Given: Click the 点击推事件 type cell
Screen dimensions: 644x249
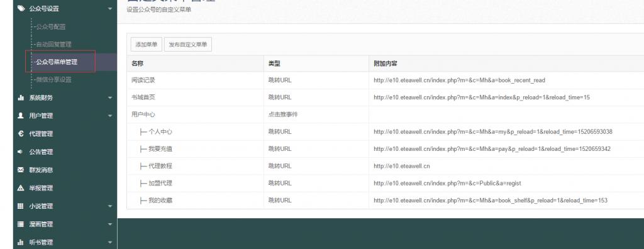Looking at the screenshot, I should 283,114.
